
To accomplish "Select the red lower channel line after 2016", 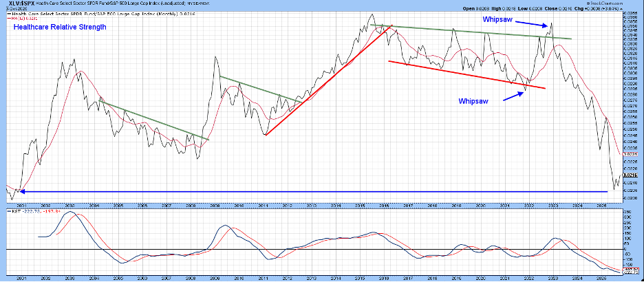I will (x=468, y=75).
